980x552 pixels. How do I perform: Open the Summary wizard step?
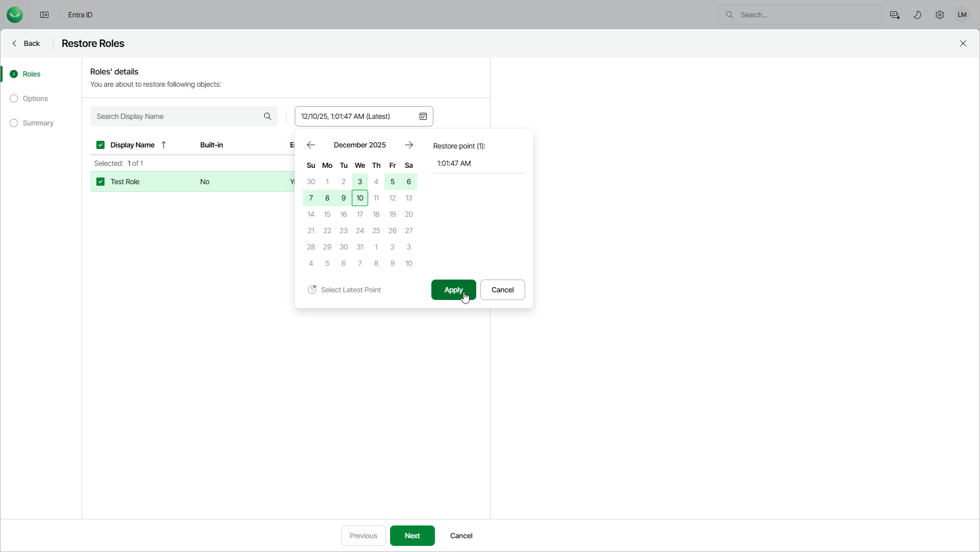tap(38, 123)
